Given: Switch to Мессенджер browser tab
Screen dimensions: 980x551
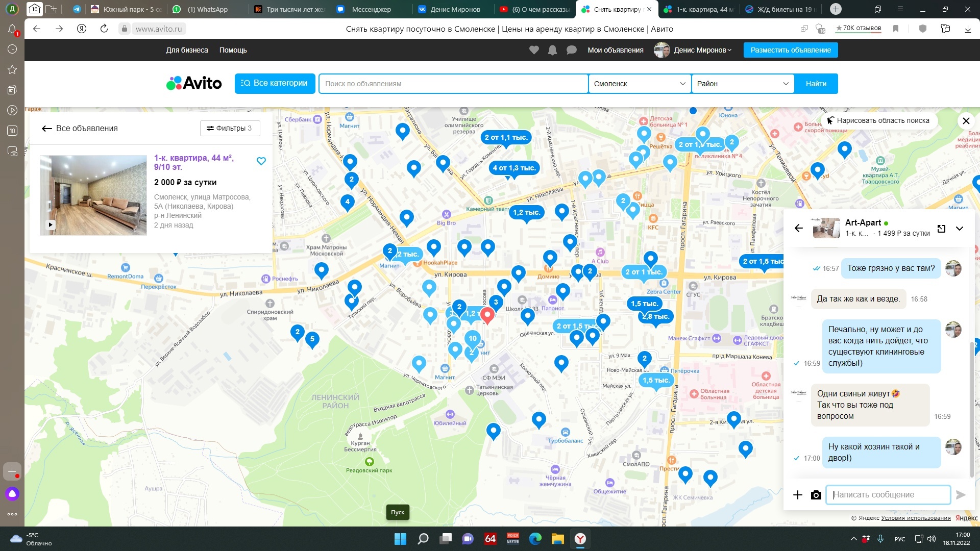Looking at the screenshot, I should [371, 9].
